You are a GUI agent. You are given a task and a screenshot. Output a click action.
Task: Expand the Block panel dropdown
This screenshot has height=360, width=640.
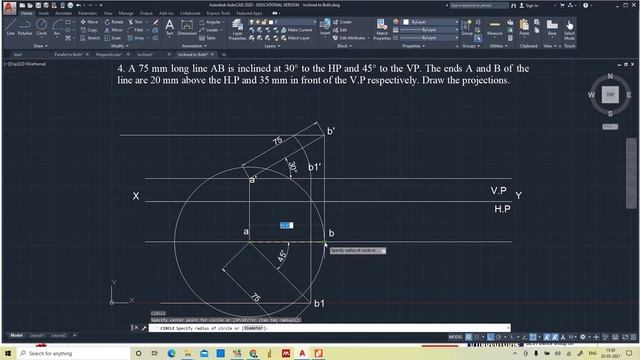click(x=344, y=46)
